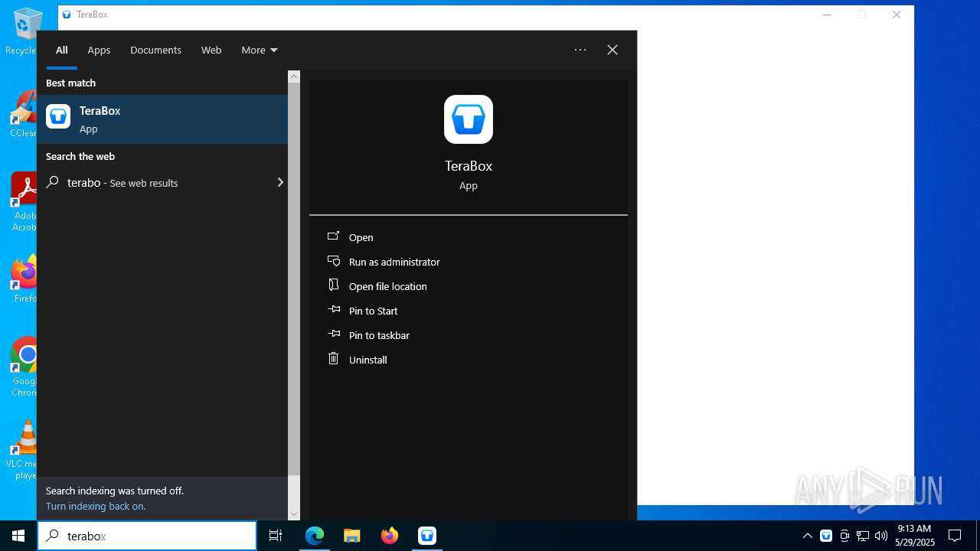This screenshot has height=551, width=980.
Task: Click Turn indexing back on link
Action: [96, 506]
